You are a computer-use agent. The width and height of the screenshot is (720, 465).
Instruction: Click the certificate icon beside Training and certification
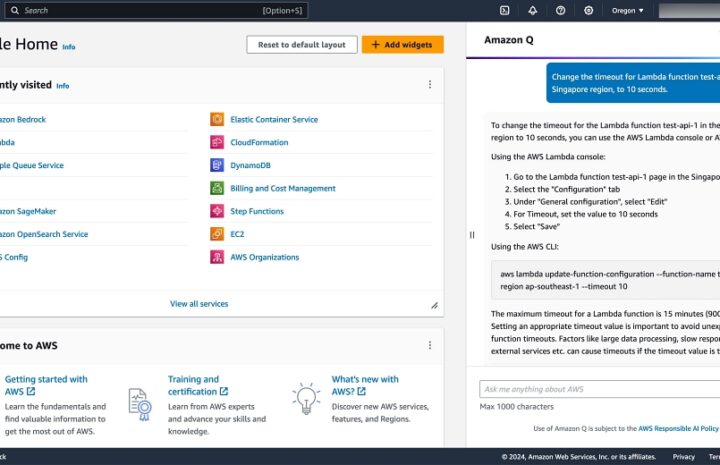click(x=140, y=404)
